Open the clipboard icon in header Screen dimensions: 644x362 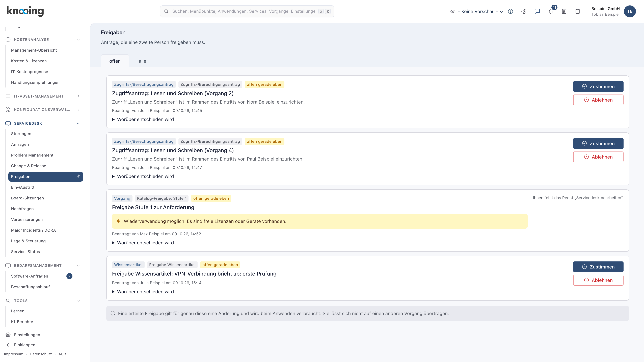pos(577,12)
